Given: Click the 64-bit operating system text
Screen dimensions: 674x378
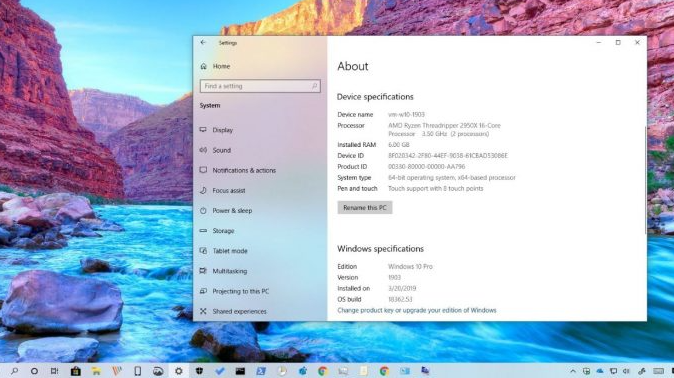Looking at the screenshot, I should (452, 178).
